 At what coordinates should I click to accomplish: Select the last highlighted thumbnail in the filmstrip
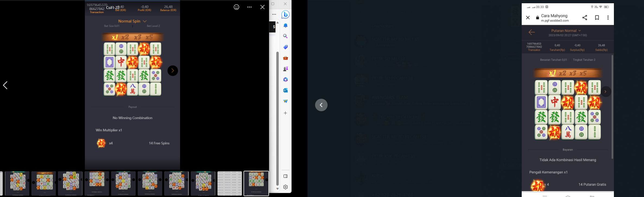coord(256,183)
